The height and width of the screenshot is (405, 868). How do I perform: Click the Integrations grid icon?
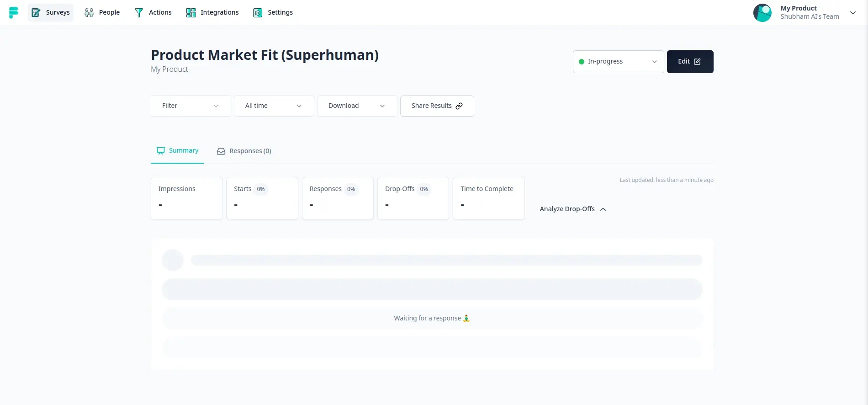(x=191, y=13)
